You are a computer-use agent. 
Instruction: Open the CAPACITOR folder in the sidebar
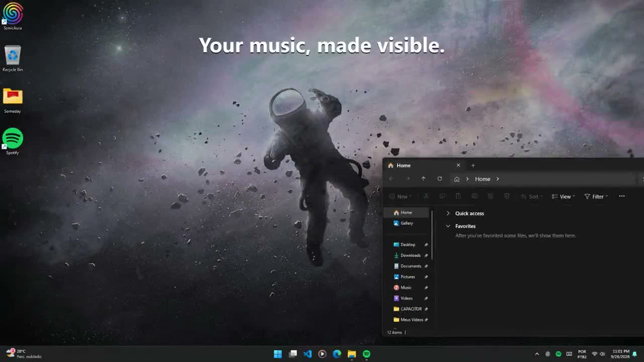pos(407,309)
